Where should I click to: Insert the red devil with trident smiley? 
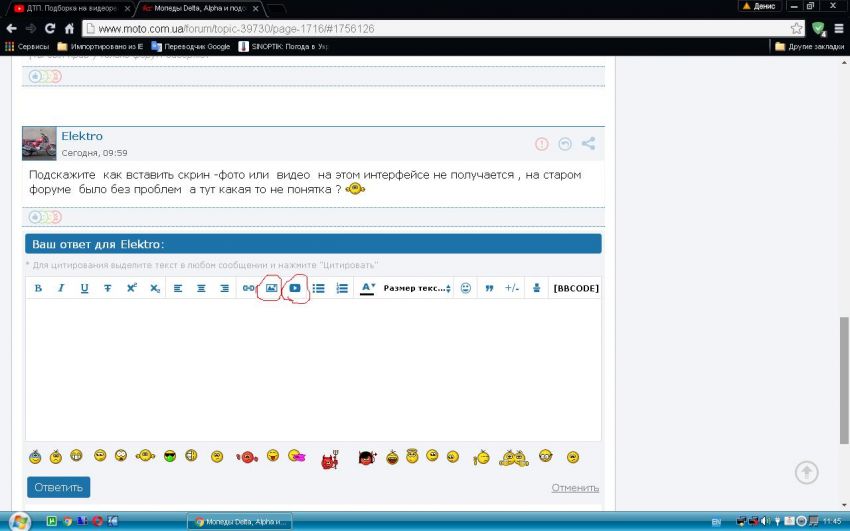click(x=330, y=459)
